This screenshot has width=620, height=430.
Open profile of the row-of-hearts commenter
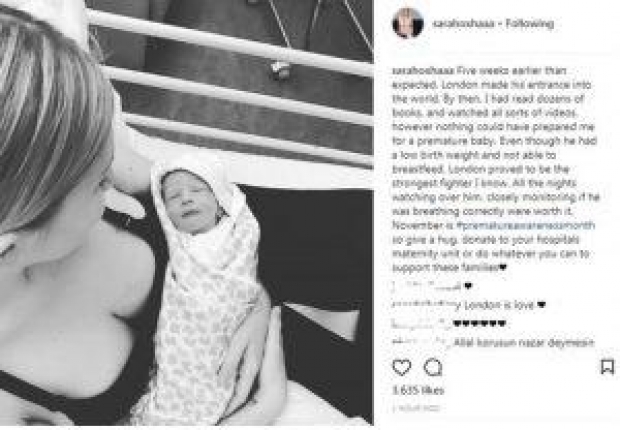tap(422, 324)
